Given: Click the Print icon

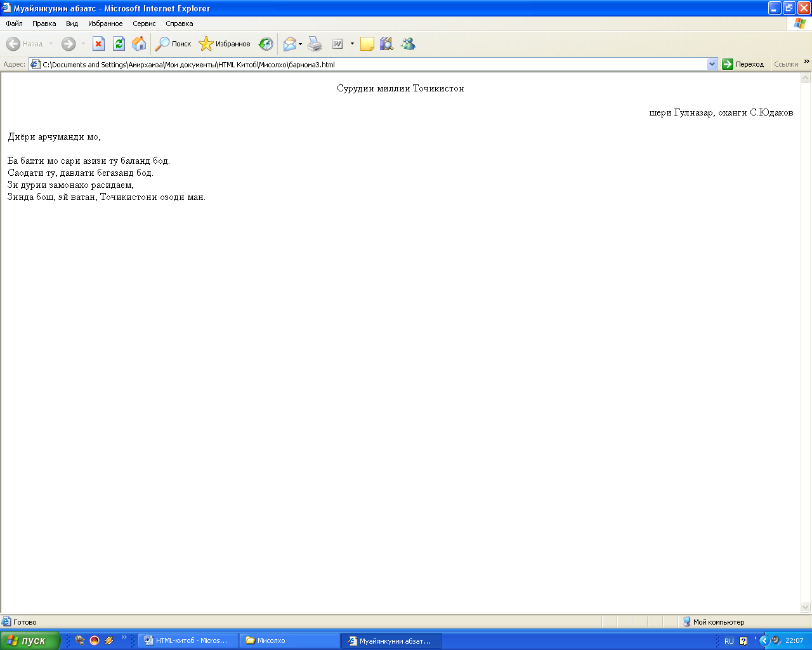Looking at the screenshot, I should [315, 44].
